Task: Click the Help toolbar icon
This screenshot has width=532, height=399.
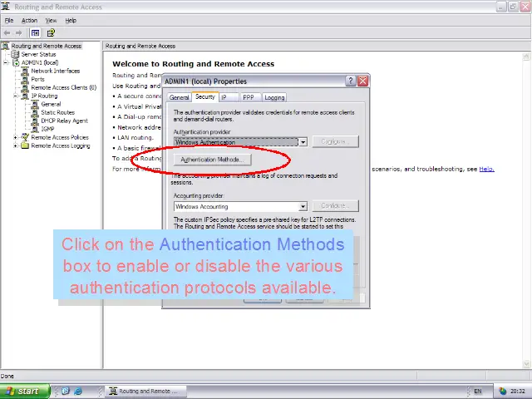Action: point(51,33)
